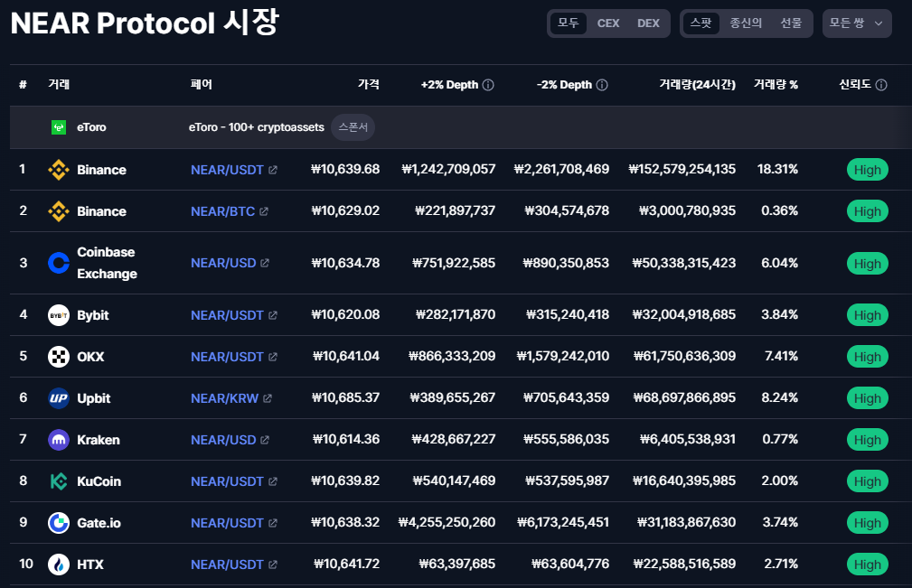Open the 모든 쌍 pairs dropdown
The width and height of the screenshot is (912, 588).
point(856,23)
